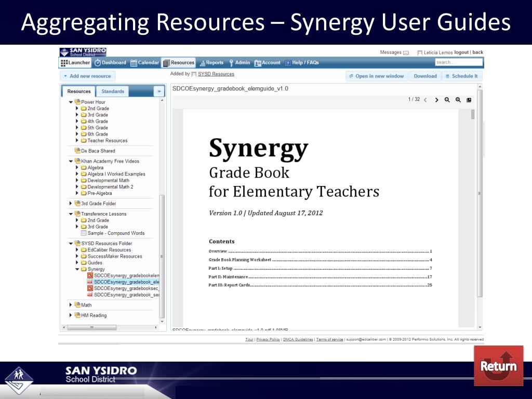Expand the Teacher Resources folder
The image size is (532, 399).
[77, 140]
